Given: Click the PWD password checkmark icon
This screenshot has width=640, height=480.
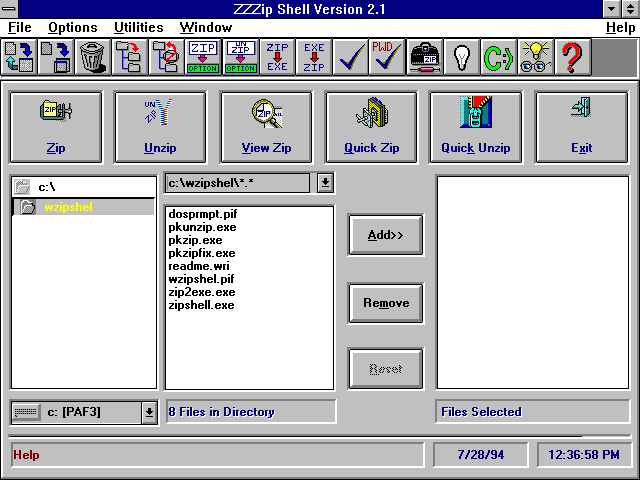Looking at the screenshot, I should tap(387, 57).
